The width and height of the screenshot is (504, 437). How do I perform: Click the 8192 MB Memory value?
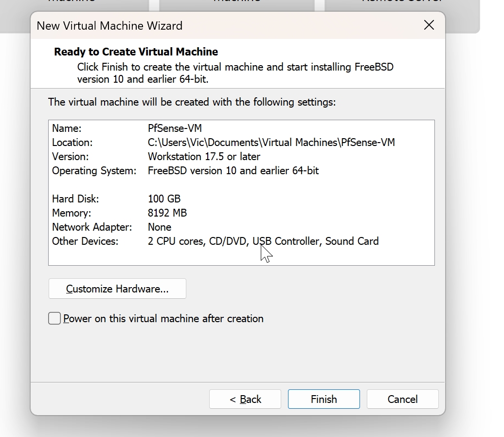point(167,213)
